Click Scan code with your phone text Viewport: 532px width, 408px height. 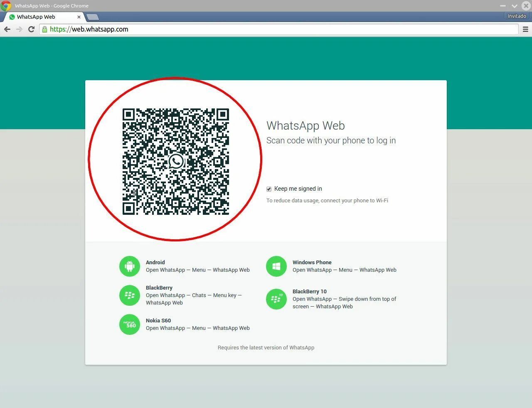point(331,140)
